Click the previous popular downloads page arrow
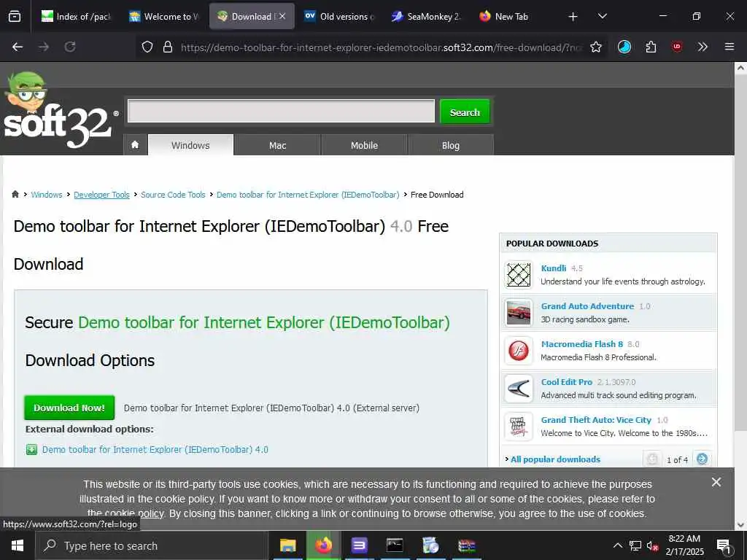747x560 pixels. pos(652,459)
